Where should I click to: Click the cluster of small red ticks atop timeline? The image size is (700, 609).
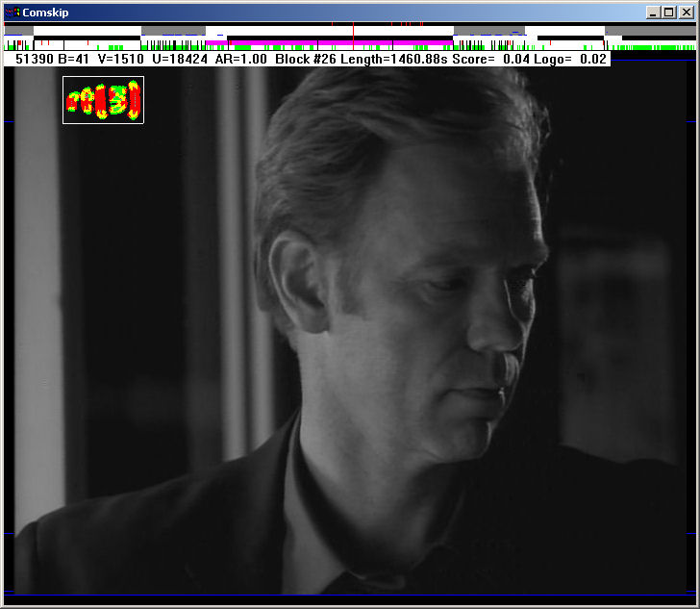tap(407, 23)
